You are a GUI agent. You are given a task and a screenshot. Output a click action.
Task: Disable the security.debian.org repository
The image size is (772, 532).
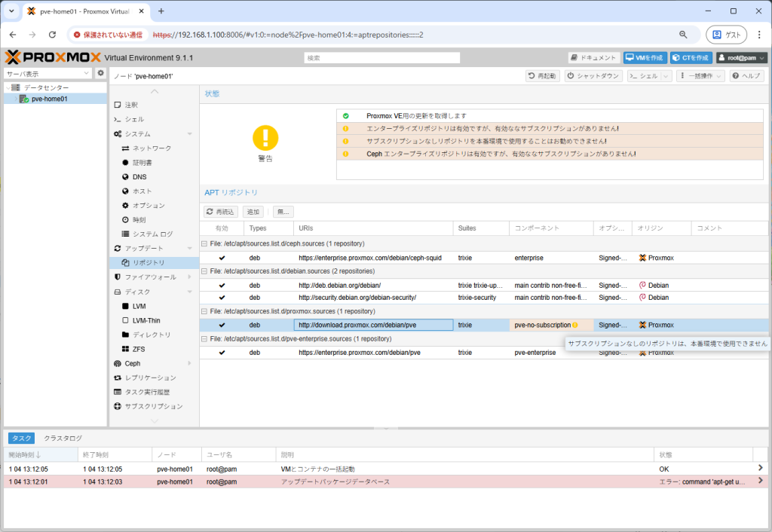pos(221,297)
